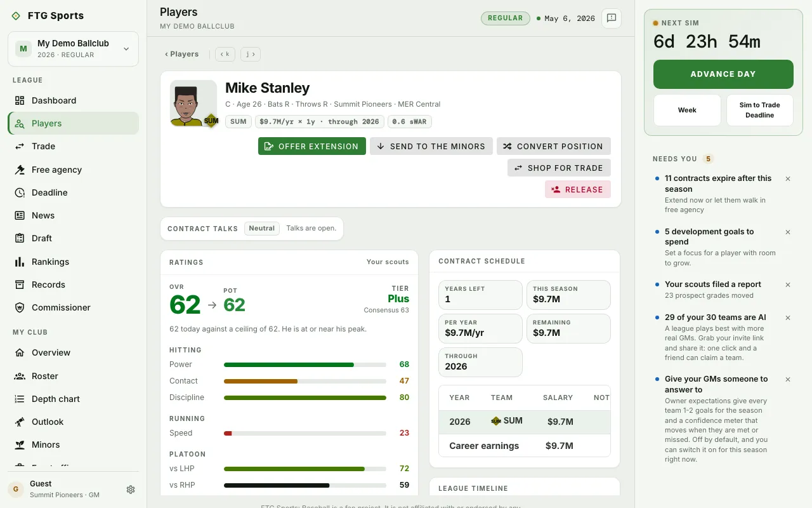The width and height of the screenshot is (812, 508).
Task: Click the Power rating bar
Action: coord(305,364)
